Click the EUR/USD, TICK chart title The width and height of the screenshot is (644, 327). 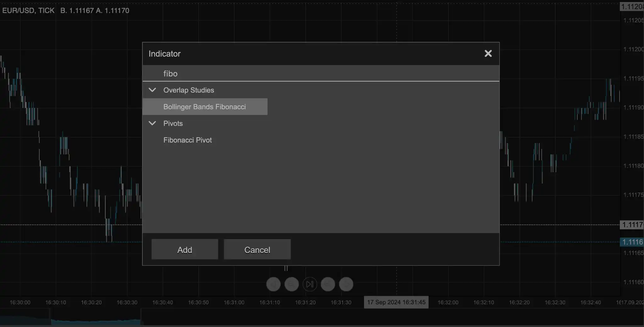click(x=28, y=10)
